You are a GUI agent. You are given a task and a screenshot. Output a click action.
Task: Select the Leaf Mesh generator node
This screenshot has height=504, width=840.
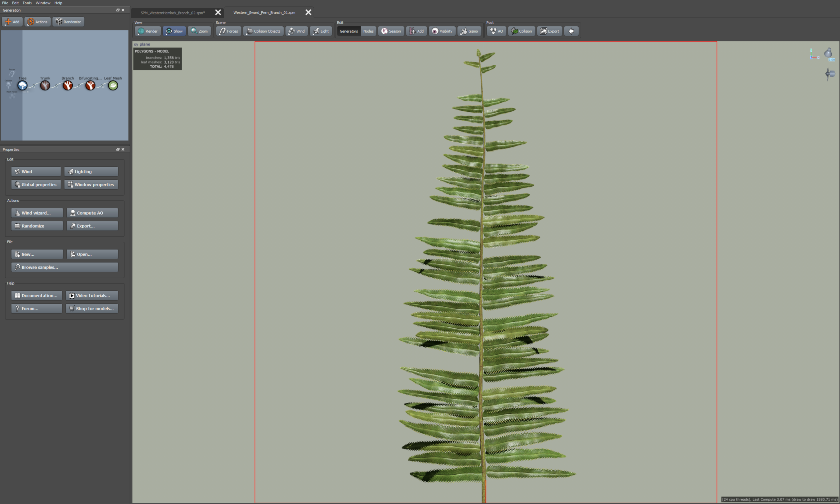(x=113, y=86)
